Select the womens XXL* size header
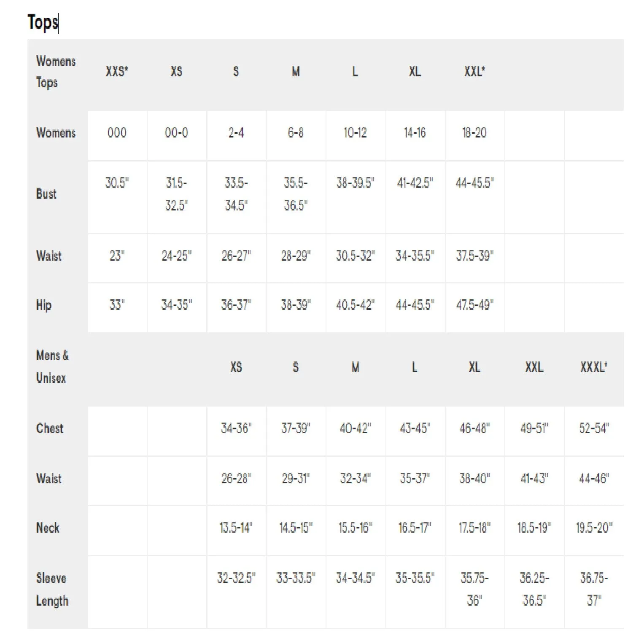 click(x=474, y=71)
